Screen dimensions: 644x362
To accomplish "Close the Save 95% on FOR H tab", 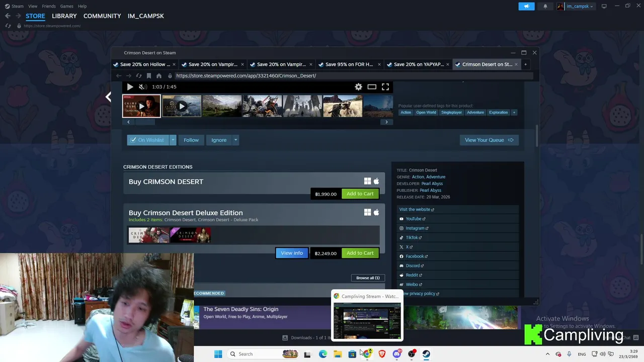I will [379, 64].
